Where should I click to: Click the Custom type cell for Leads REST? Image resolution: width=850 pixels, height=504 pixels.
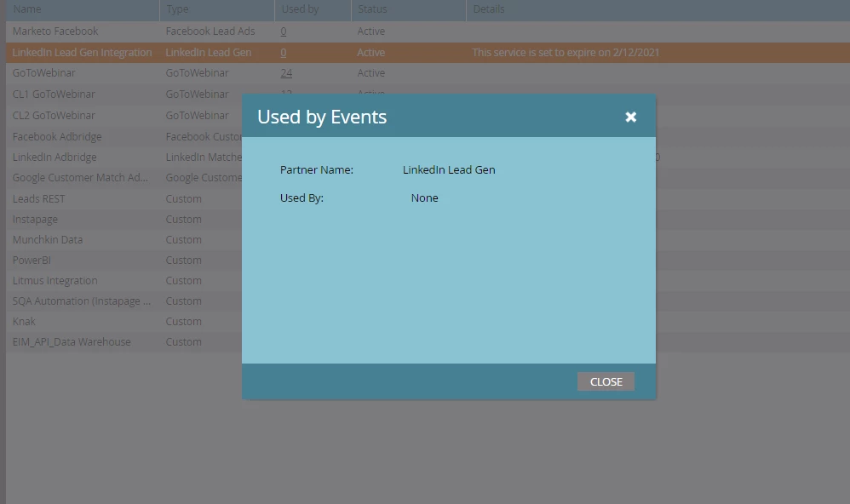184,199
